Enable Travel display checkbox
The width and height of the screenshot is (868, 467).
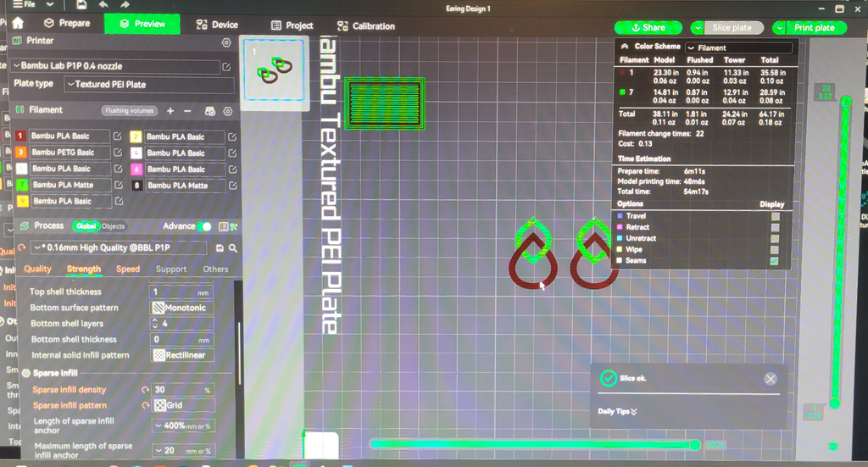tap(775, 216)
